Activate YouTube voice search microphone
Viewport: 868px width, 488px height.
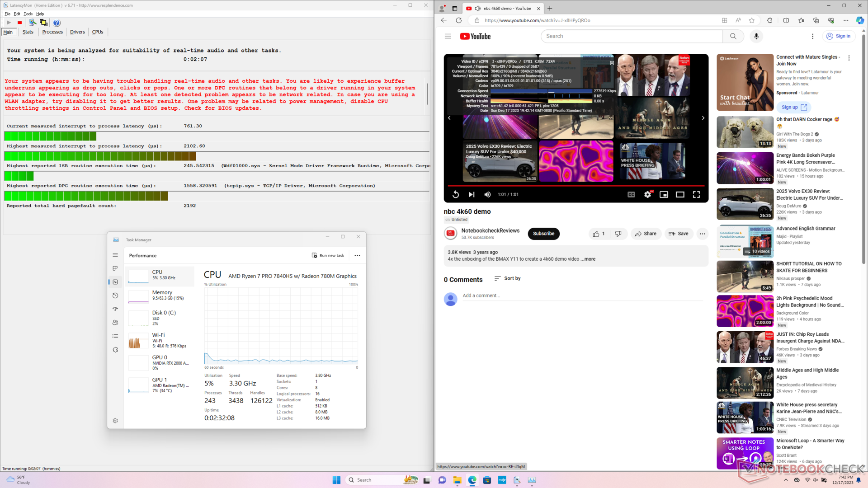pos(756,36)
